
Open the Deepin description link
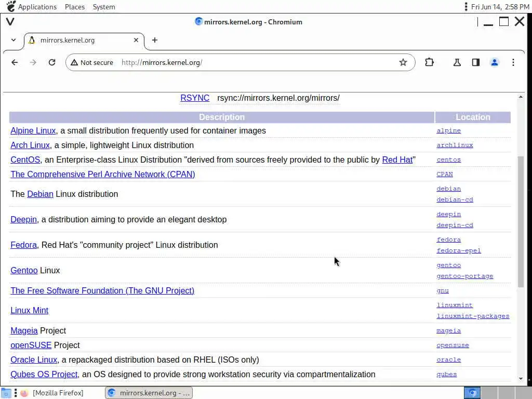click(23, 220)
